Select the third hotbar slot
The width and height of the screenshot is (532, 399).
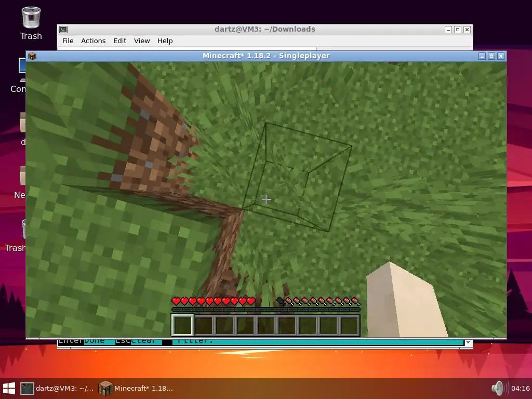(x=224, y=325)
